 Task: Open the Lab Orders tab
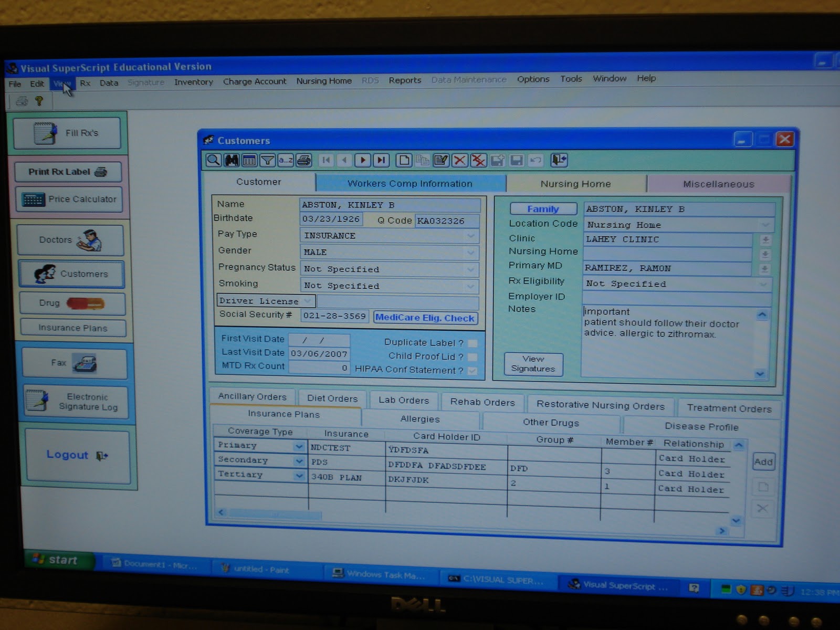point(404,400)
